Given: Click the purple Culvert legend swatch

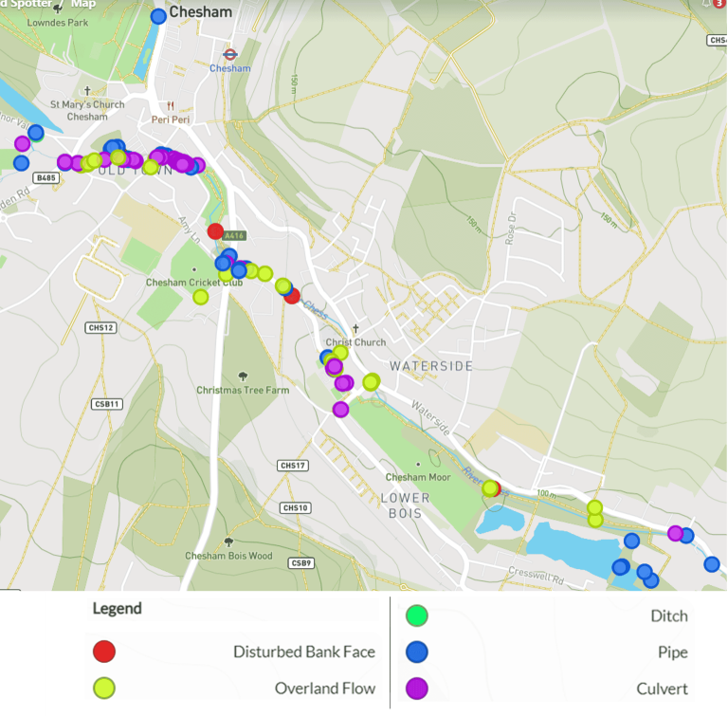Looking at the screenshot, I should click(417, 688).
